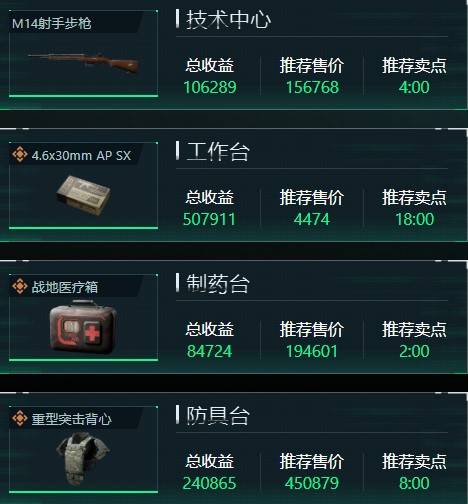This screenshot has height=504, width=468.
Task: Click the 18:00 recommended sell time
Action: [414, 219]
